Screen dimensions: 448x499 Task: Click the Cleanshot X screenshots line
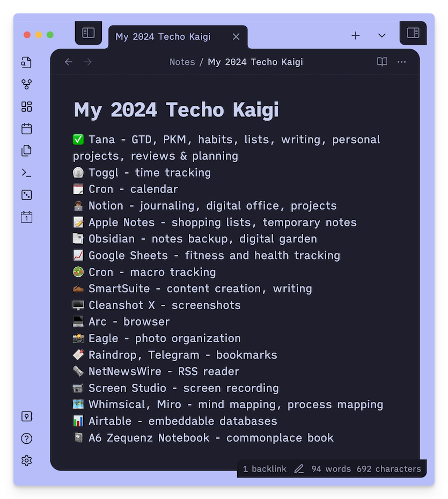click(x=157, y=305)
